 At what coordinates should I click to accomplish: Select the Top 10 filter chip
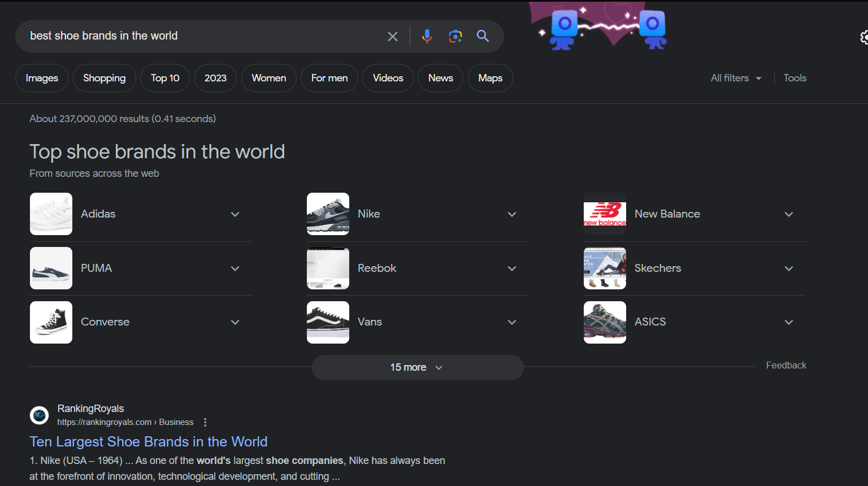tap(165, 78)
